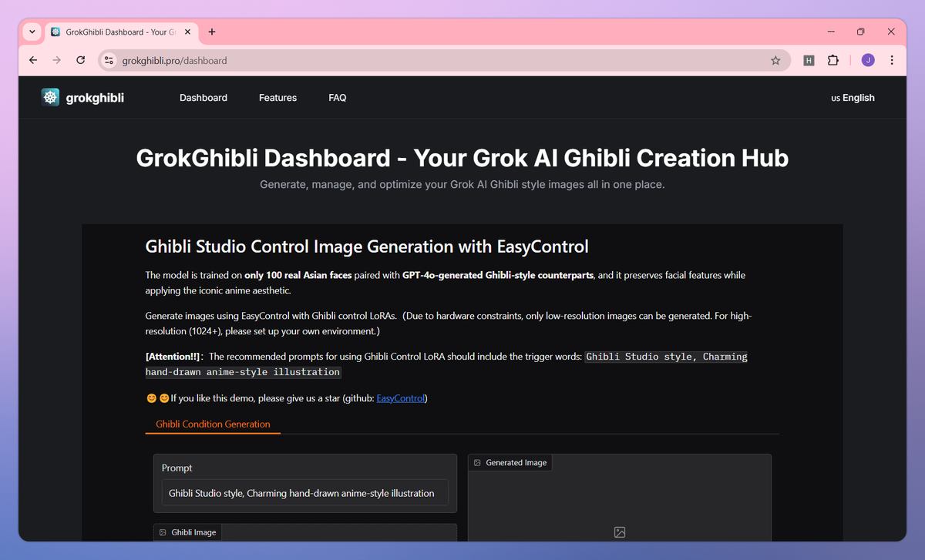Viewport: 925px width, 560px height.
Task: Go back with the browser back arrow
Action: [x=32, y=60]
